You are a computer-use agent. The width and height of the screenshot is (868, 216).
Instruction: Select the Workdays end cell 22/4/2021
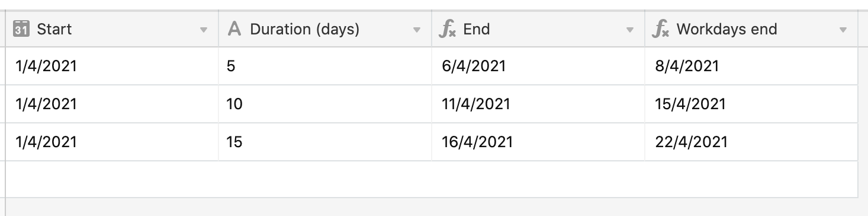pyautogui.click(x=751, y=142)
